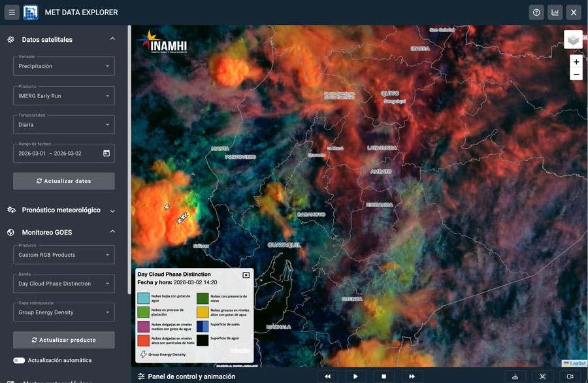Collapse the Monitoreo GOES section
Screen dimensions: 588x383
click(x=112, y=232)
